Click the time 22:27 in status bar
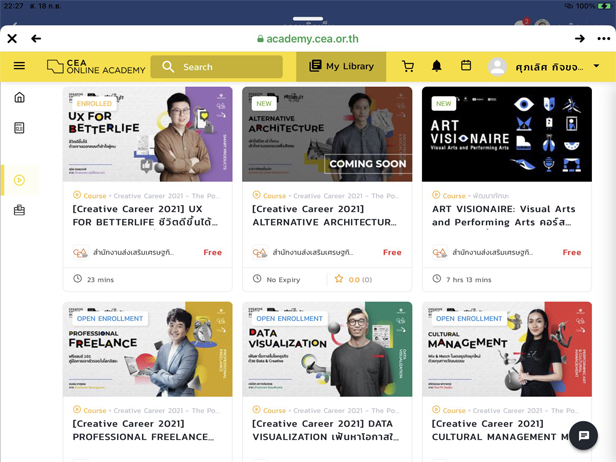 click(14, 6)
